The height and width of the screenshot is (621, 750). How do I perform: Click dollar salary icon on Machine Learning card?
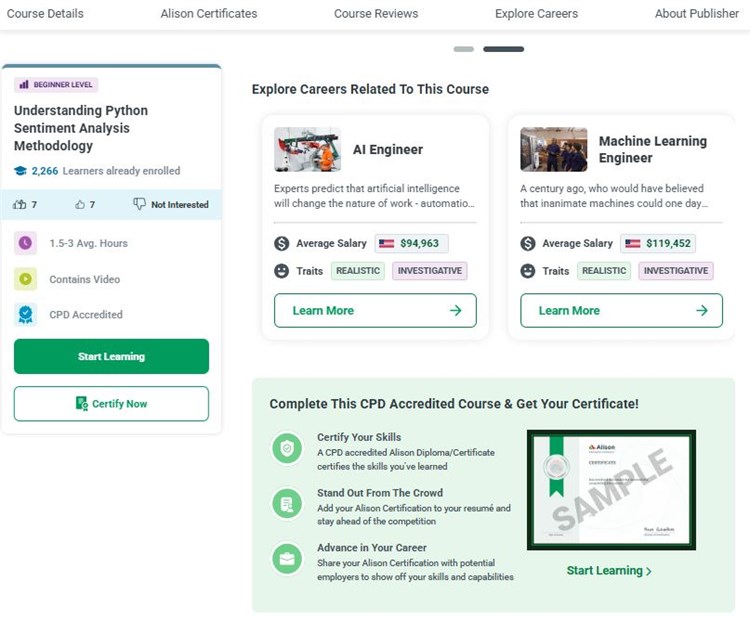[528, 244]
